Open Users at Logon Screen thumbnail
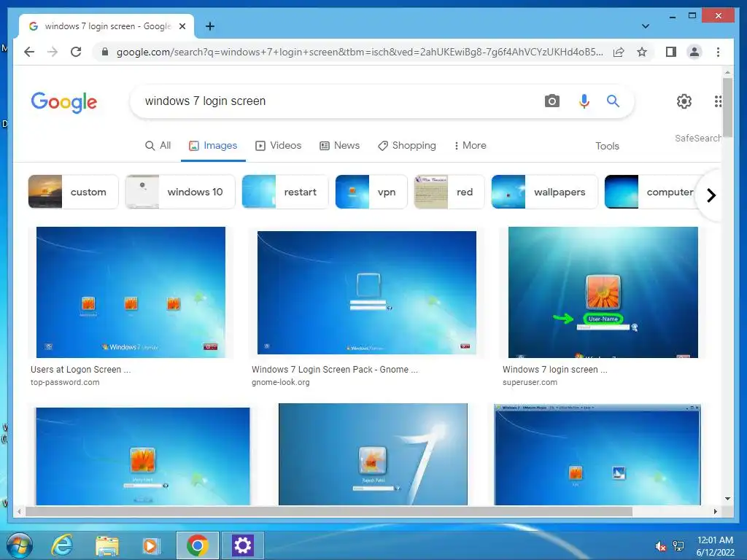 [x=131, y=292]
